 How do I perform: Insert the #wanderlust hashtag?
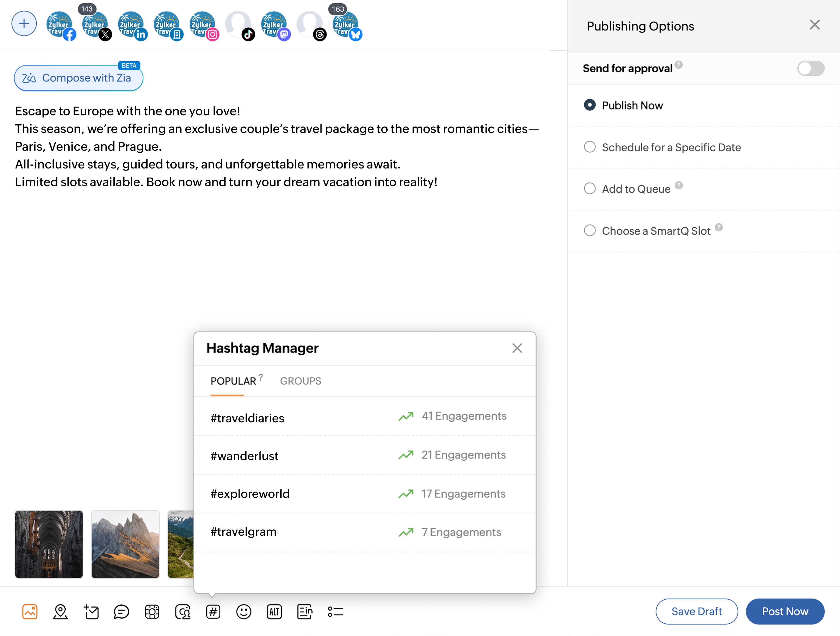(x=245, y=456)
